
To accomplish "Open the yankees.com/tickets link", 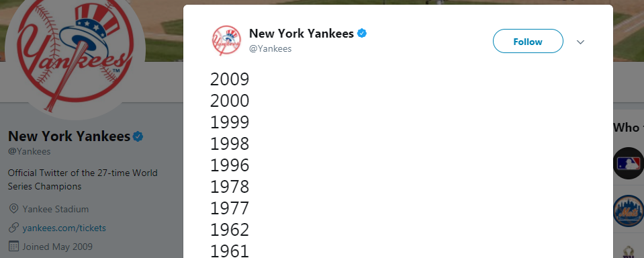I will coord(64,228).
